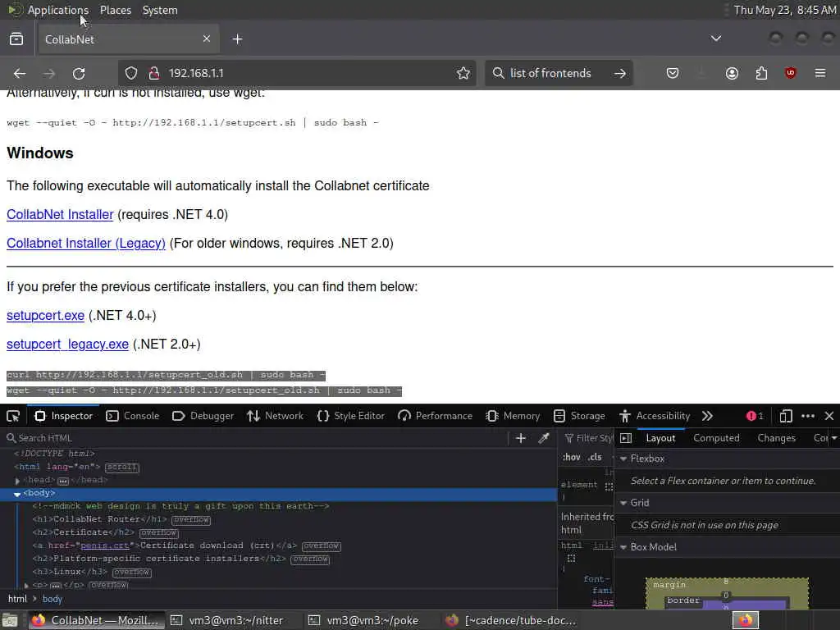The width and height of the screenshot is (840, 630).
Task: Collapse the body node in markup tree
Action: (x=17, y=494)
